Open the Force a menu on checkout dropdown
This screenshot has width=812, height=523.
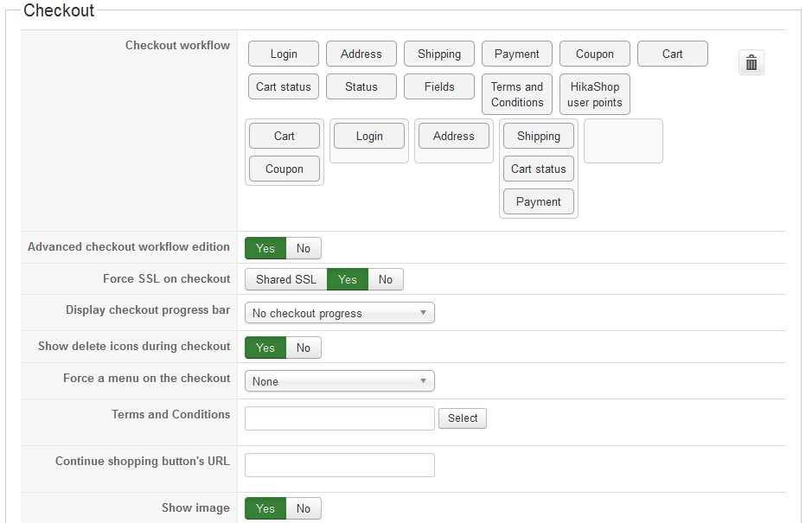coord(339,381)
